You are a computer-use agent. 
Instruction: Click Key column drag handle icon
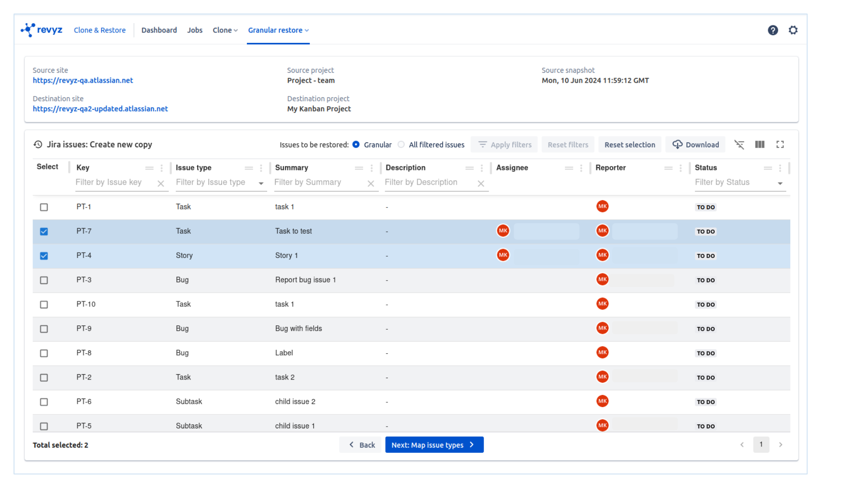(149, 168)
